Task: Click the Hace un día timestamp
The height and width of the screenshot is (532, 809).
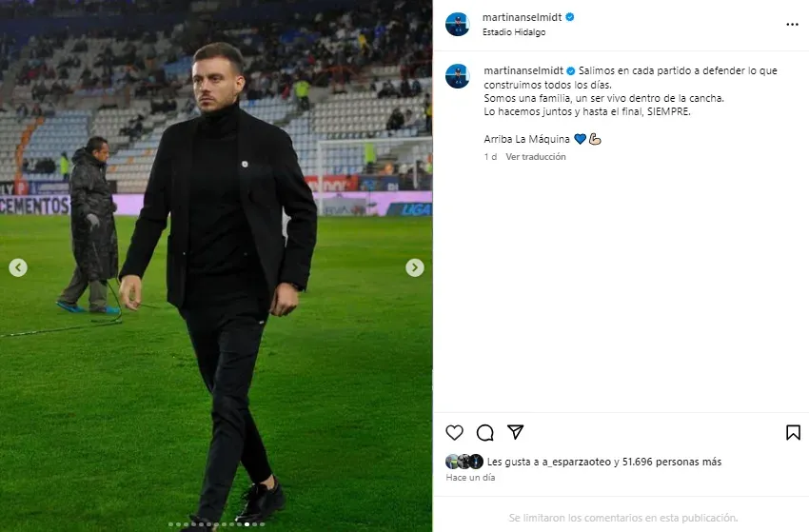Action: coord(470,478)
